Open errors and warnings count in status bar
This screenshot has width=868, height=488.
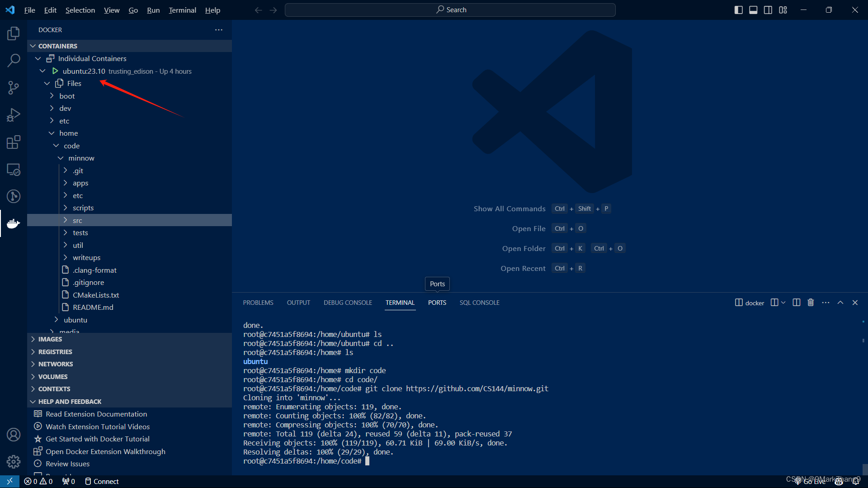[x=38, y=481]
